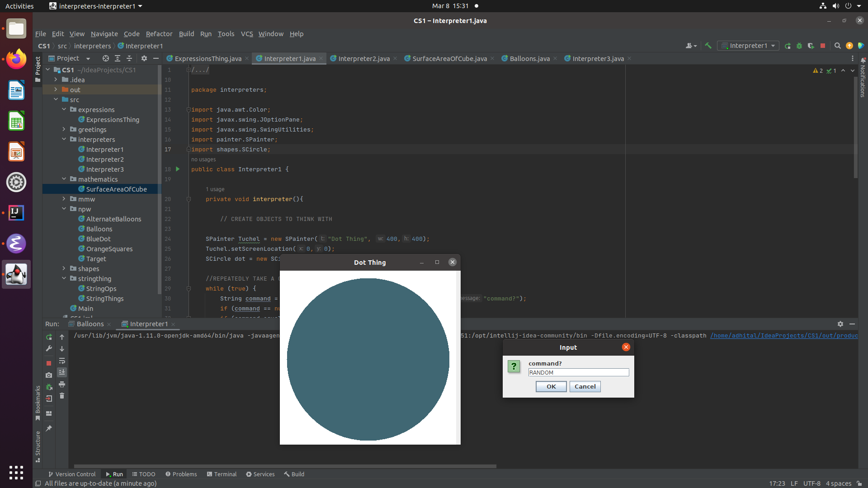Screen dimensions: 868x488
Task: Click the Debug bug icon in top toolbar
Action: pos(799,46)
